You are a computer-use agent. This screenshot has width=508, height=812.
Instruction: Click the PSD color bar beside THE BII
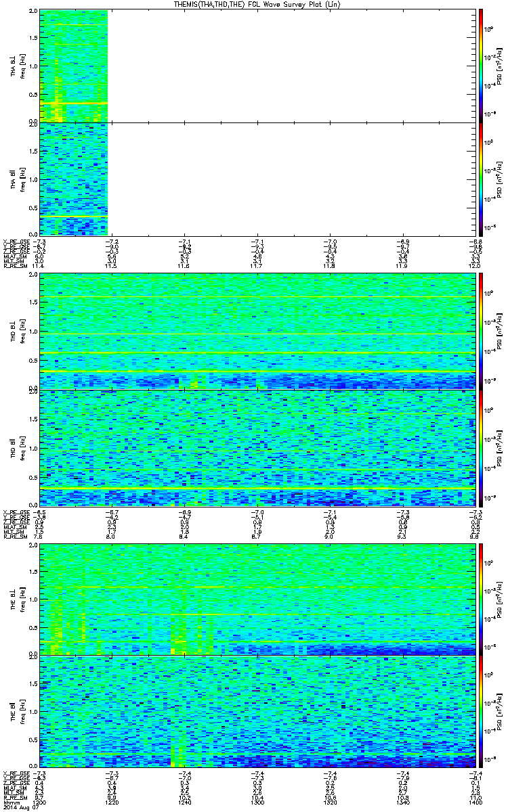coord(481,712)
